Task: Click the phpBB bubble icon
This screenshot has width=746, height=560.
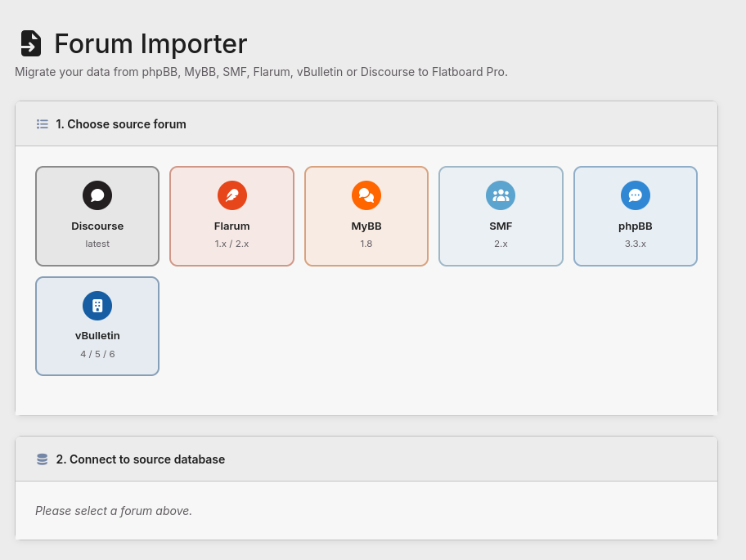Action: 635,195
